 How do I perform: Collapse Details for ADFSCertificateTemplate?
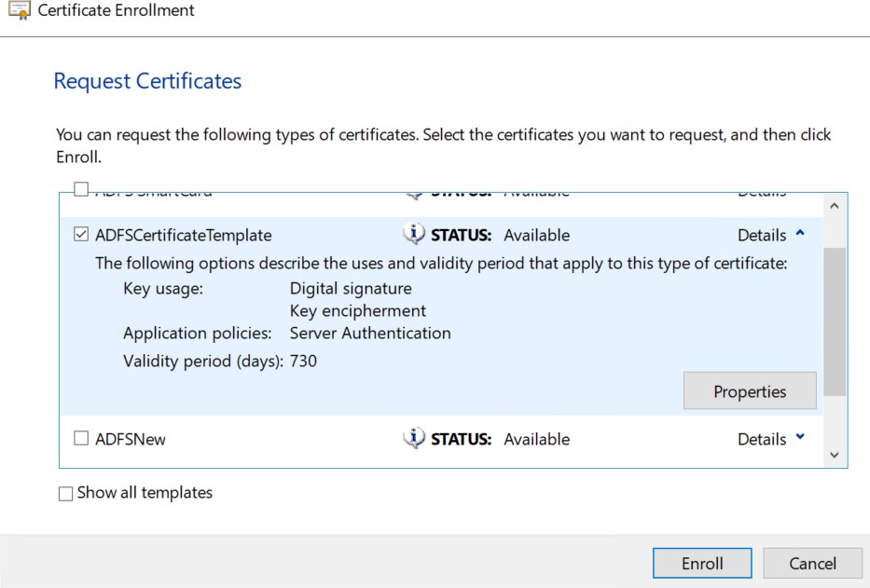pos(770,235)
